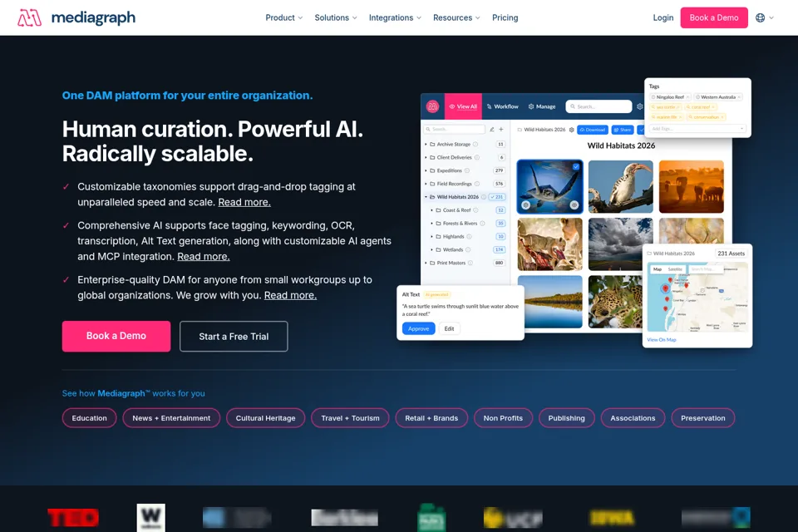The image size is (798, 532).
Task: Switch the map to Satellite view
Action: coord(675,269)
